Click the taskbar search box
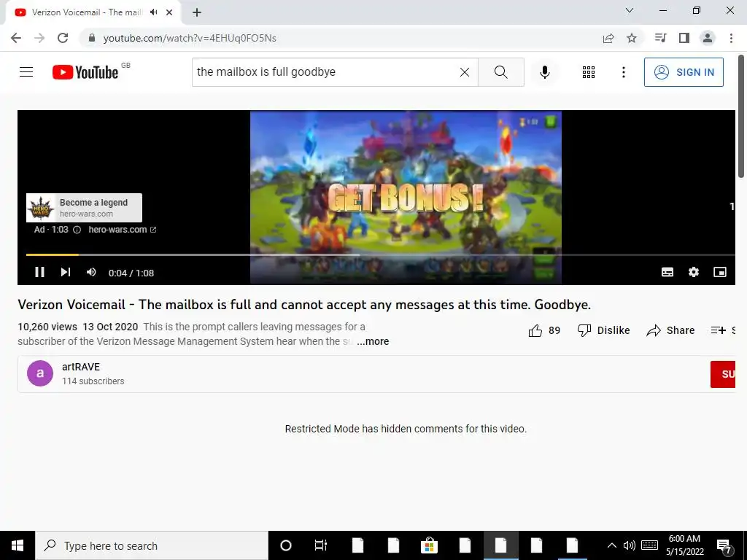Screen dimensions: 747x560 pos(152,545)
